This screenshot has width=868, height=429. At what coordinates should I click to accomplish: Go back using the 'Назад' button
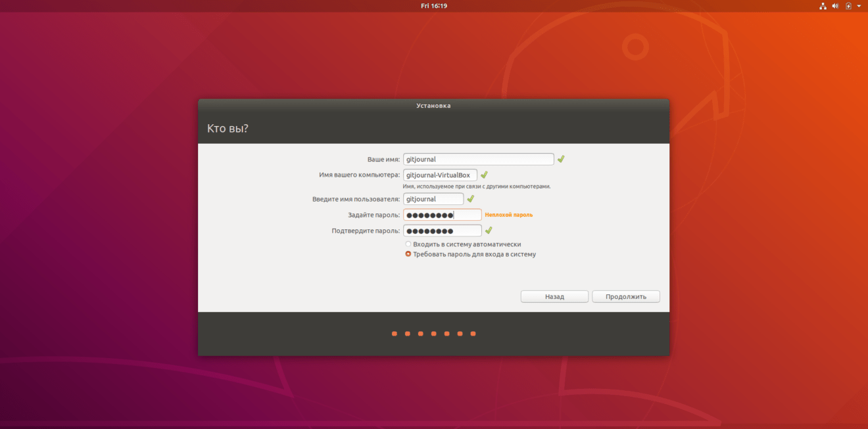click(554, 296)
